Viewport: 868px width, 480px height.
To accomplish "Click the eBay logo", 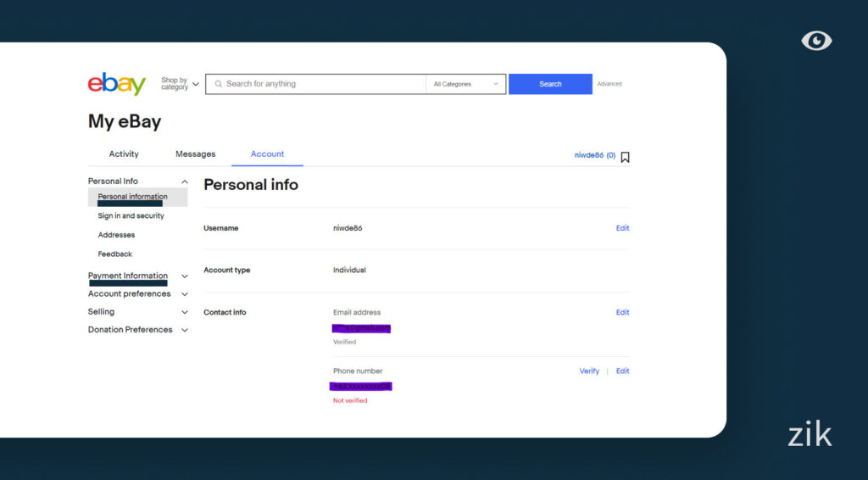I will (117, 84).
